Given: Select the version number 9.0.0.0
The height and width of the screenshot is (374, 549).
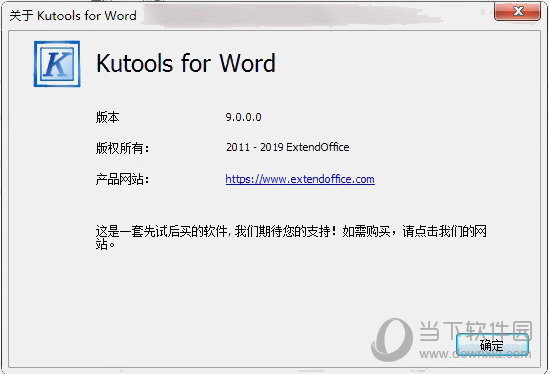Looking at the screenshot, I should tap(243, 117).
